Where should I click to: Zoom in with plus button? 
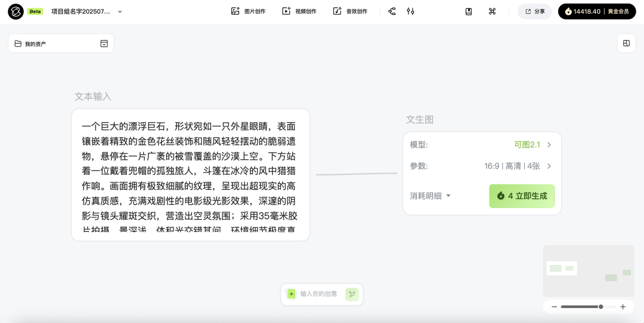pyautogui.click(x=623, y=306)
